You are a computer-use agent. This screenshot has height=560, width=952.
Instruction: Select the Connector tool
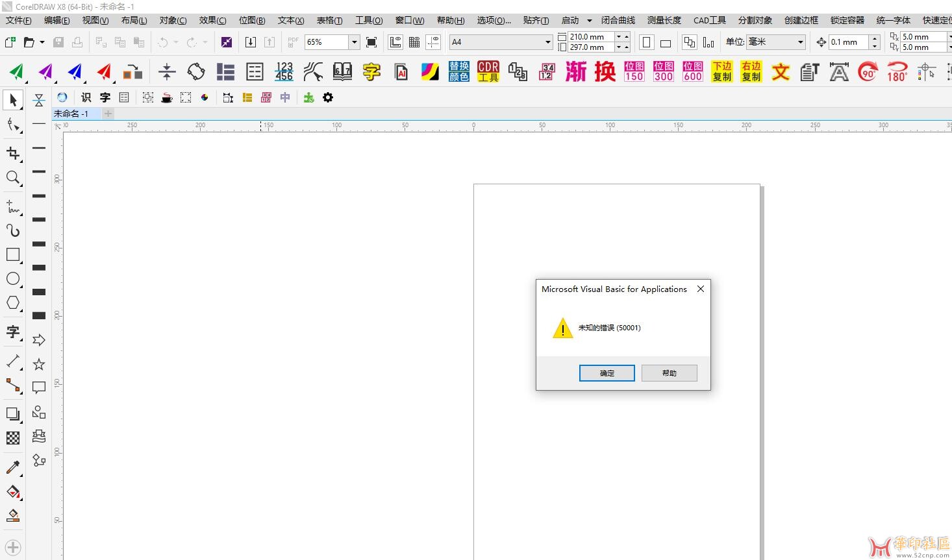click(x=13, y=385)
